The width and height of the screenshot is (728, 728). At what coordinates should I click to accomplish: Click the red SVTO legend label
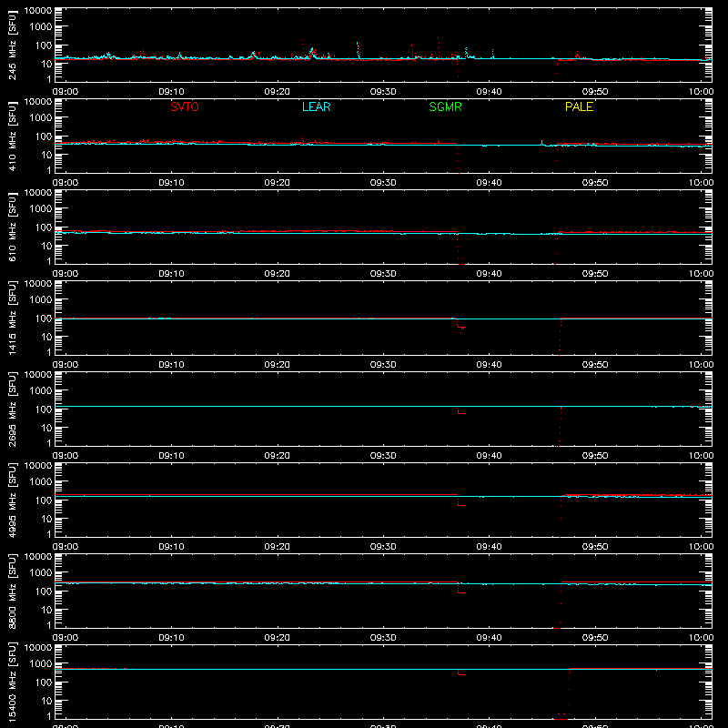(x=185, y=106)
